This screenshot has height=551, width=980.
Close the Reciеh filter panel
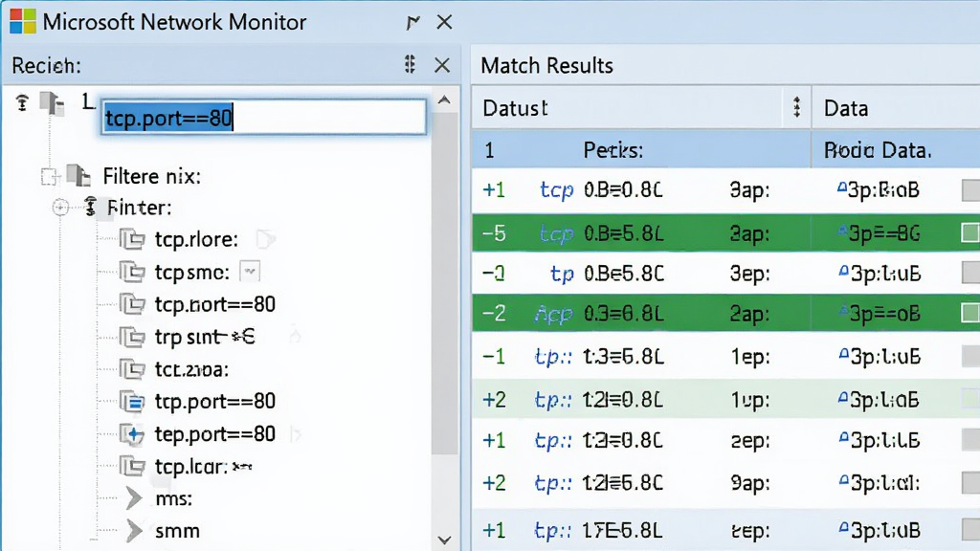pos(442,65)
